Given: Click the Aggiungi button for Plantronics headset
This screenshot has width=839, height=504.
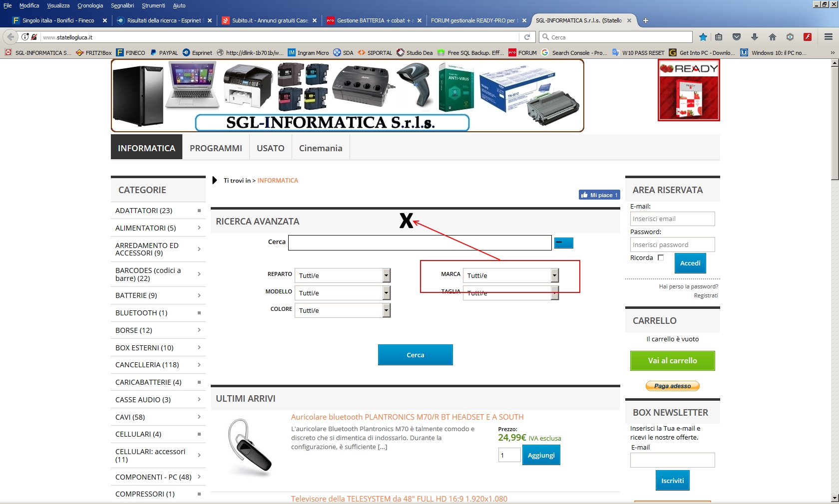Looking at the screenshot, I should click(x=541, y=455).
